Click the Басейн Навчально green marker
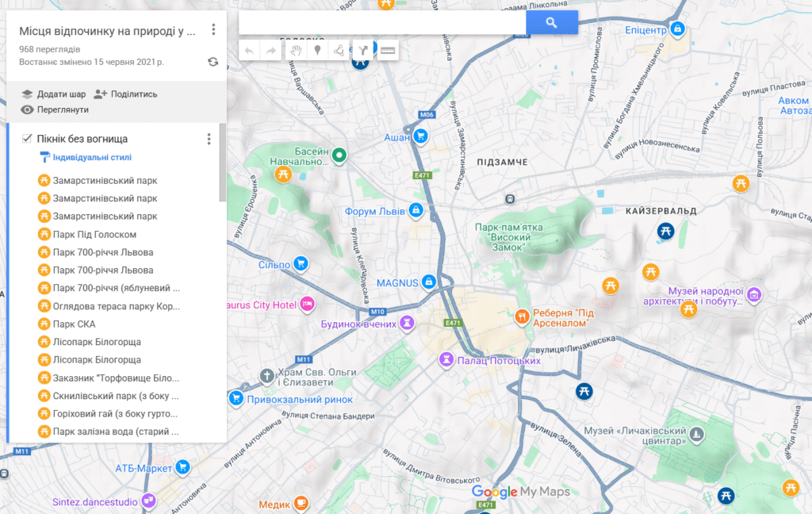 (x=339, y=155)
